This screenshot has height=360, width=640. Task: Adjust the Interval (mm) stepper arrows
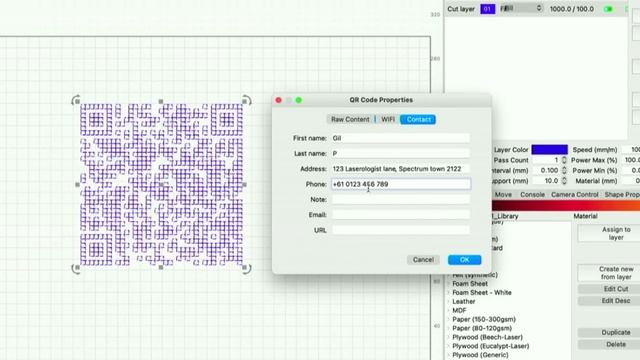tap(564, 171)
